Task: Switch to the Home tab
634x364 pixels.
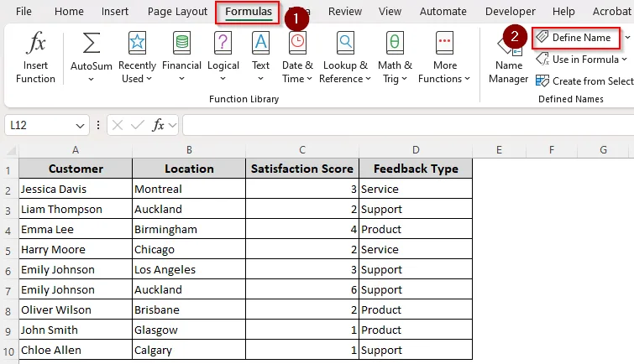Action: point(69,11)
